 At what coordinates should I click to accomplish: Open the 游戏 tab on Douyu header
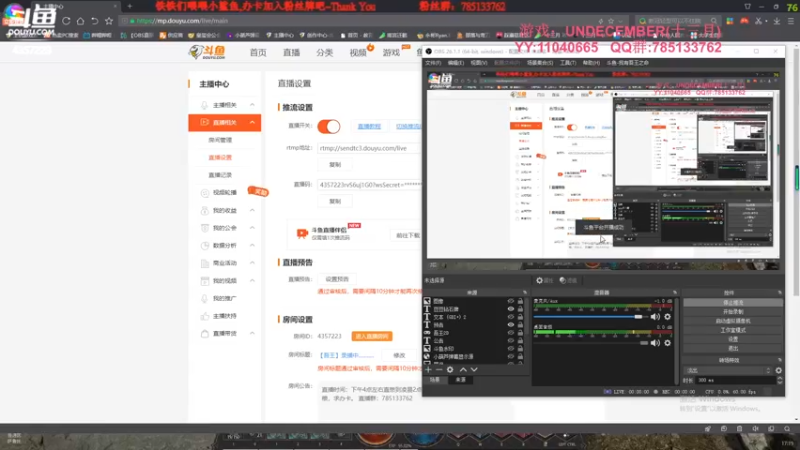tap(391, 53)
